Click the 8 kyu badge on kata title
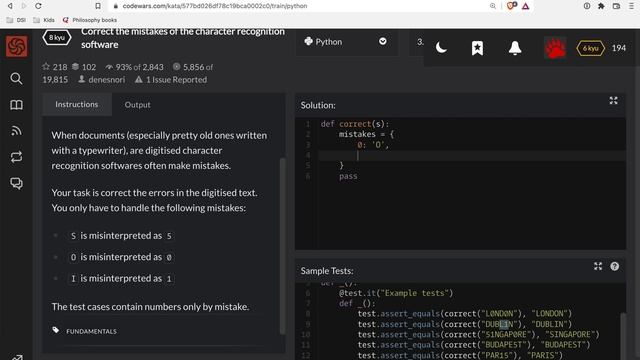The width and height of the screenshot is (640, 360). pyautogui.click(x=57, y=38)
